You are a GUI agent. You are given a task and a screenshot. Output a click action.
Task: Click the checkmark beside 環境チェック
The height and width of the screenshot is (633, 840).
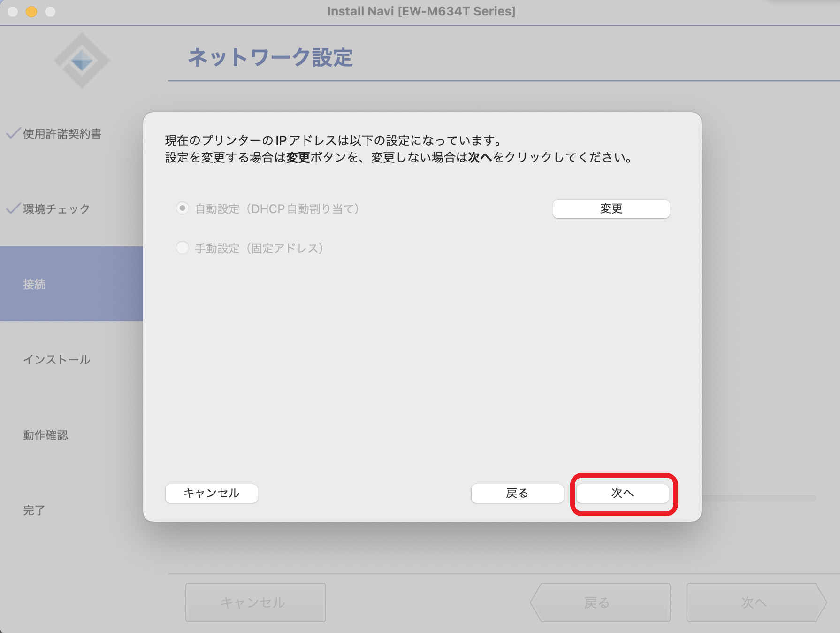coord(13,208)
